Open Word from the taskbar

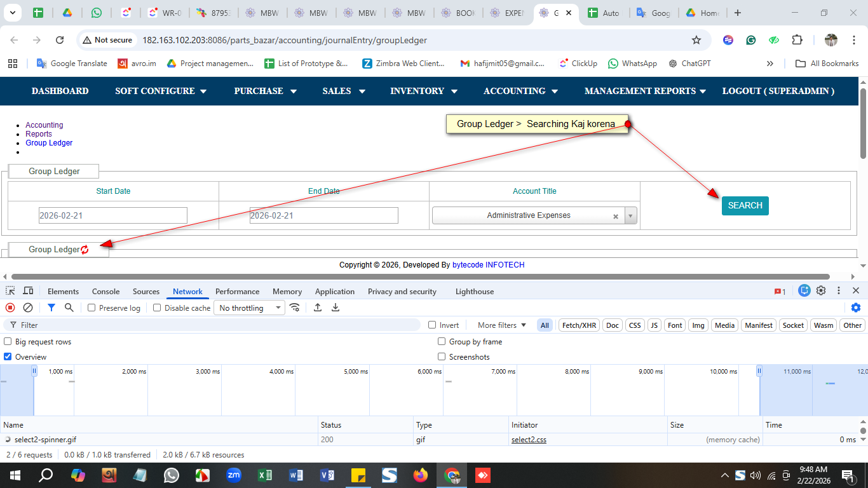[296, 475]
